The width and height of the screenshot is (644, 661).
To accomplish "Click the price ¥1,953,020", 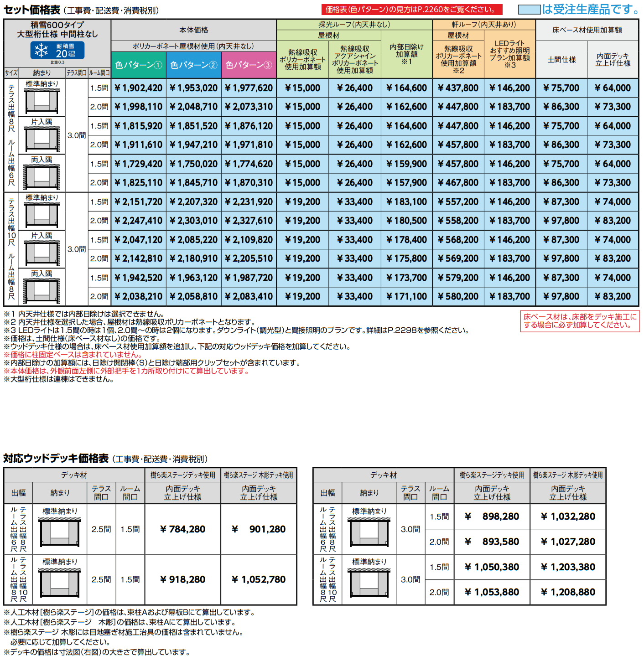I will click(194, 88).
